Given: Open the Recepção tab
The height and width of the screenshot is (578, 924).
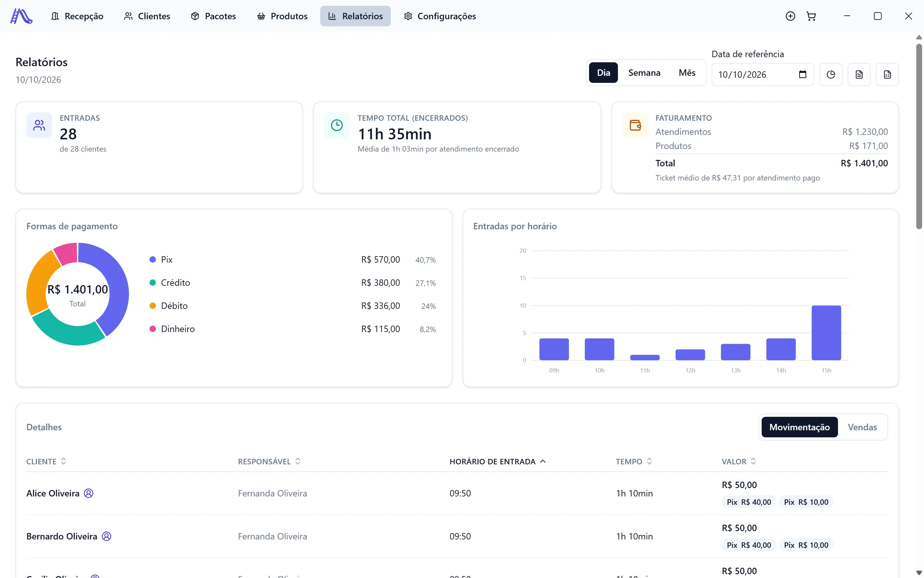Looking at the screenshot, I should (77, 16).
